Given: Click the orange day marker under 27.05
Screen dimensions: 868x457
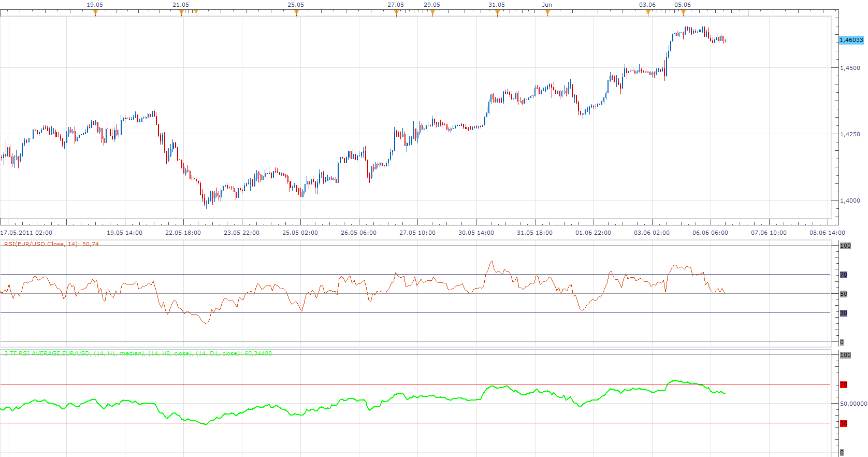Looking at the screenshot, I should [x=396, y=12].
